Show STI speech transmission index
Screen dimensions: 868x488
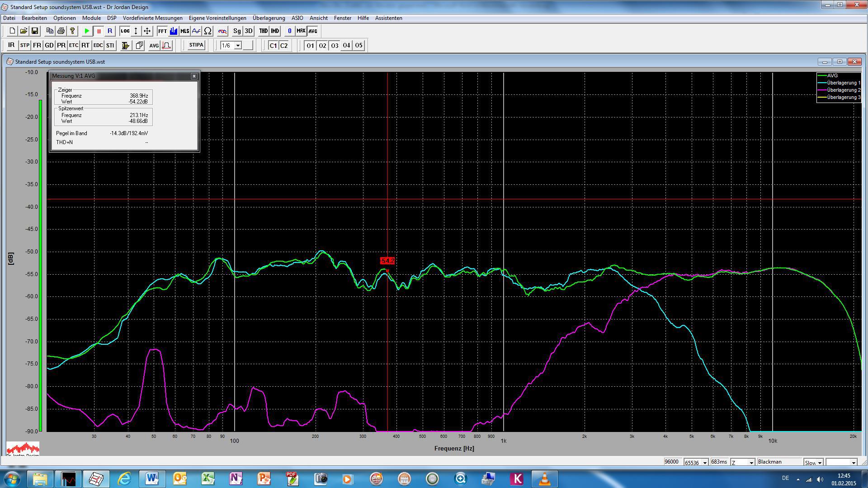tap(110, 45)
